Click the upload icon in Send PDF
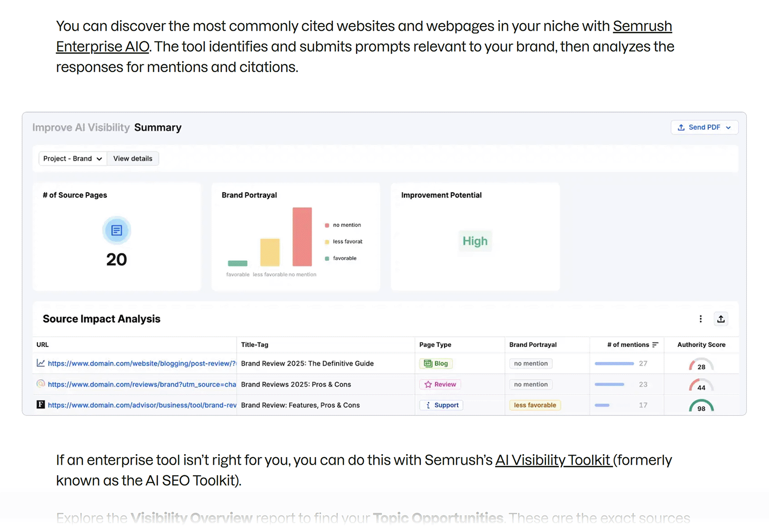 (x=681, y=127)
